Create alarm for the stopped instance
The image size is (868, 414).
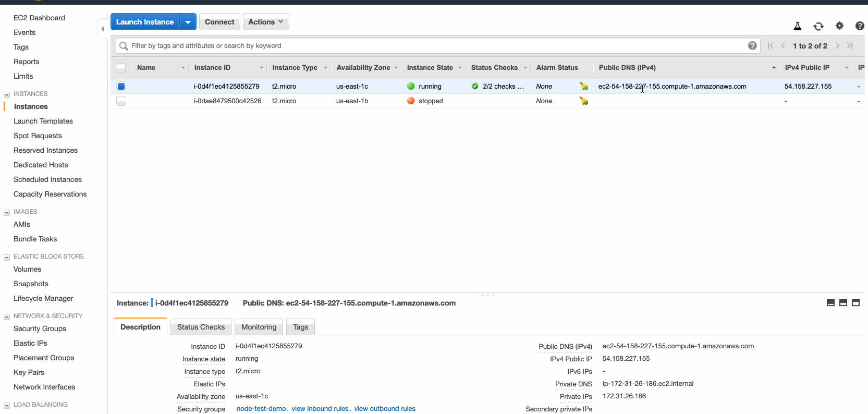pyautogui.click(x=584, y=101)
